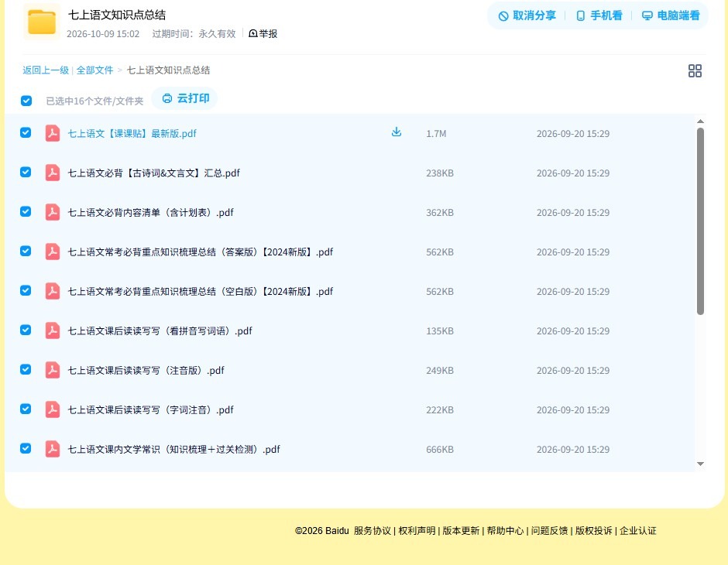The height and width of the screenshot is (565, 728).
Task: Click 电脑端看 button
Action: click(x=671, y=15)
